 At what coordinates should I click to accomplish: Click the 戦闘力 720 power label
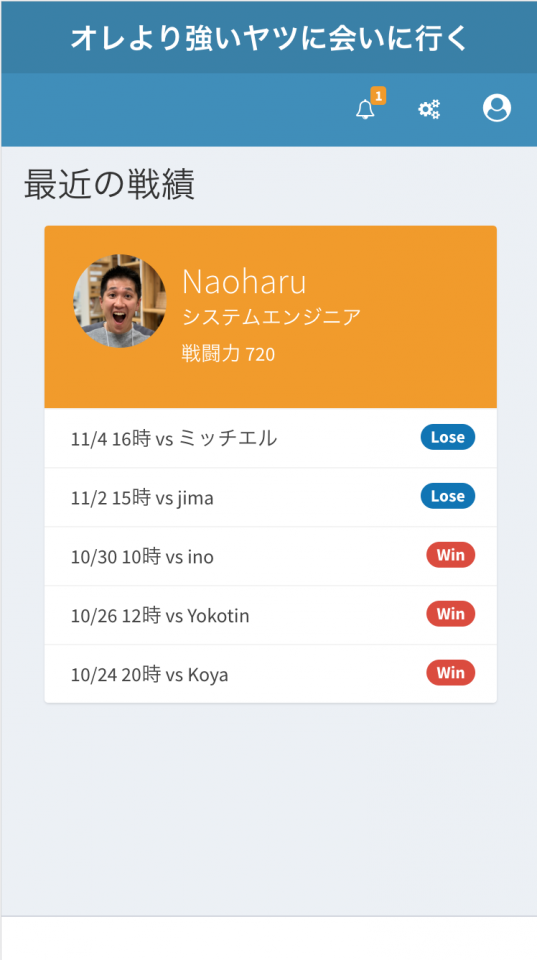click(x=228, y=353)
